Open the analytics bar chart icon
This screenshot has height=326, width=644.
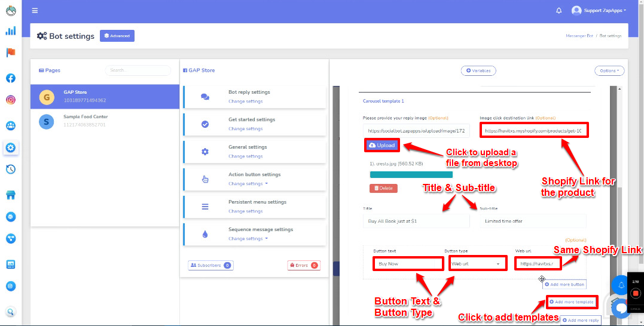(11, 31)
